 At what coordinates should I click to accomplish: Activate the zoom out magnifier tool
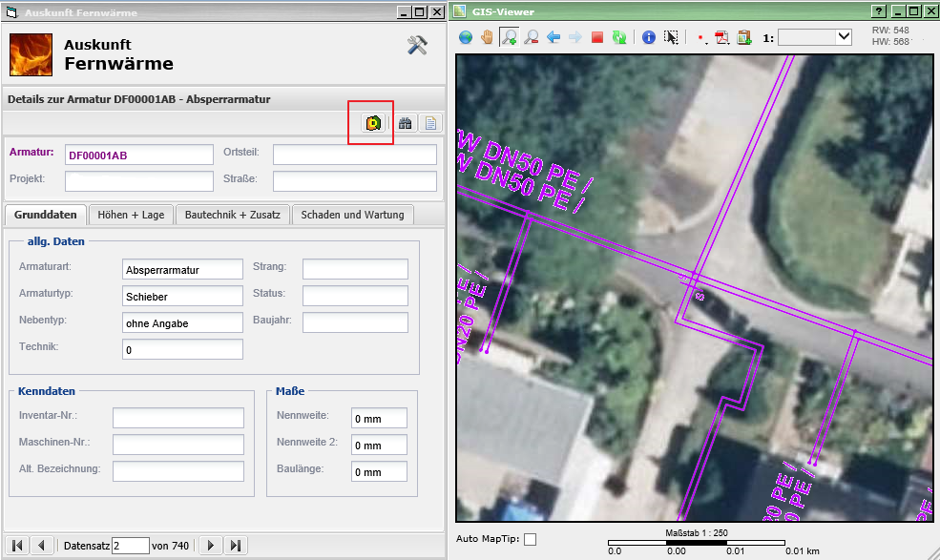532,37
